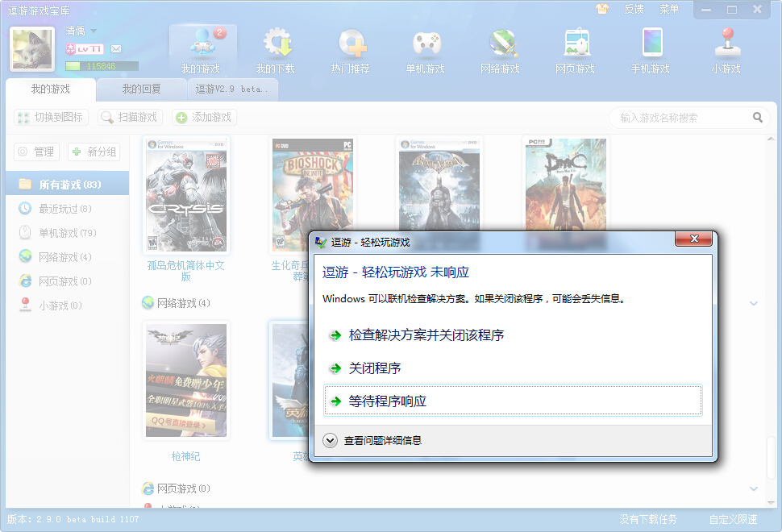
Task: Choose 检查解决方案并关闭该程序 in the dialog
Action: [513, 335]
